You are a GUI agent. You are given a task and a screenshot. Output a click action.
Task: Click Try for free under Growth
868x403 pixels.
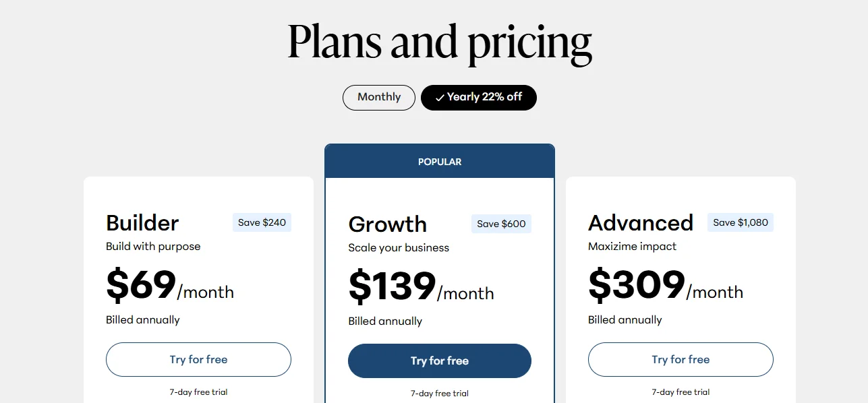pyautogui.click(x=440, y=361)
